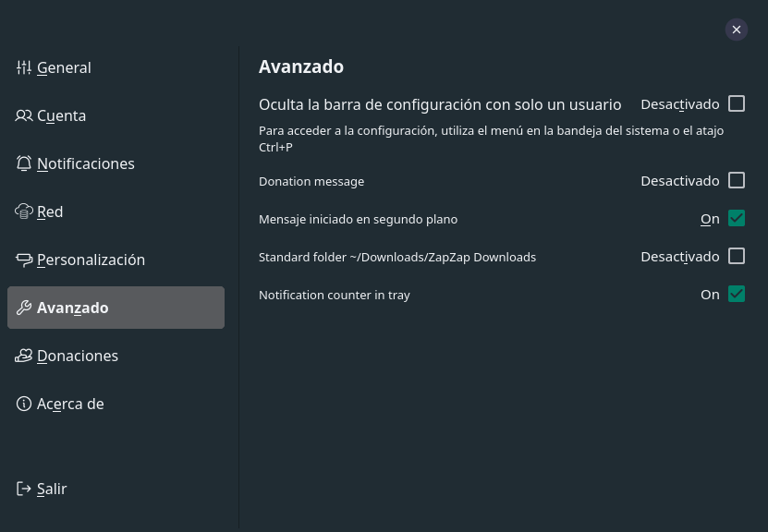Viewport: 768px width, 532px height.
Task: Click the General sliders icon
Action: (23, 67)
